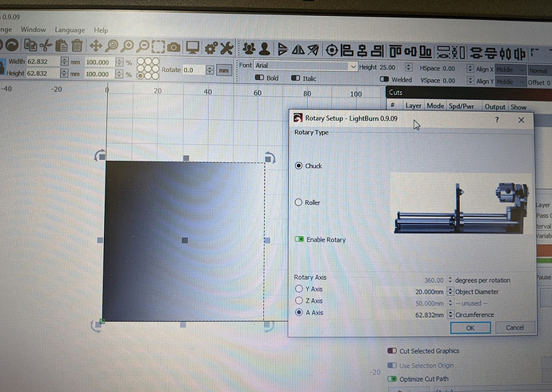This screenshot has width=552, height=392.
Task: Click Cancel in Rotary Setup dialog
Action: click(x=514, y=327)
